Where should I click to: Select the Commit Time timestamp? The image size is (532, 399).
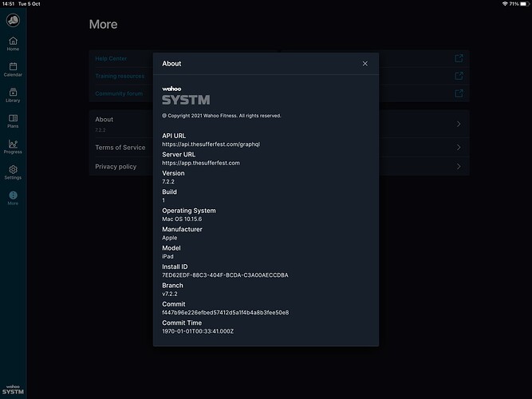(198, 331)
